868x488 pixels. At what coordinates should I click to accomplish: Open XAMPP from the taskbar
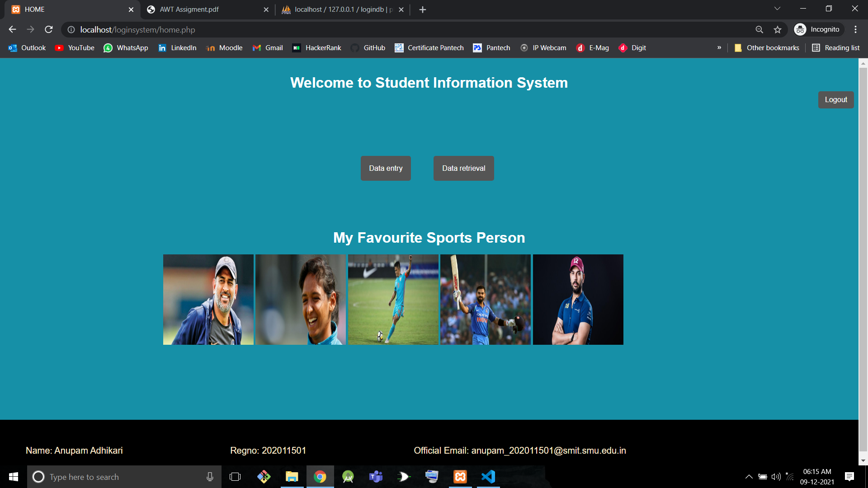(x=460, y=477)
